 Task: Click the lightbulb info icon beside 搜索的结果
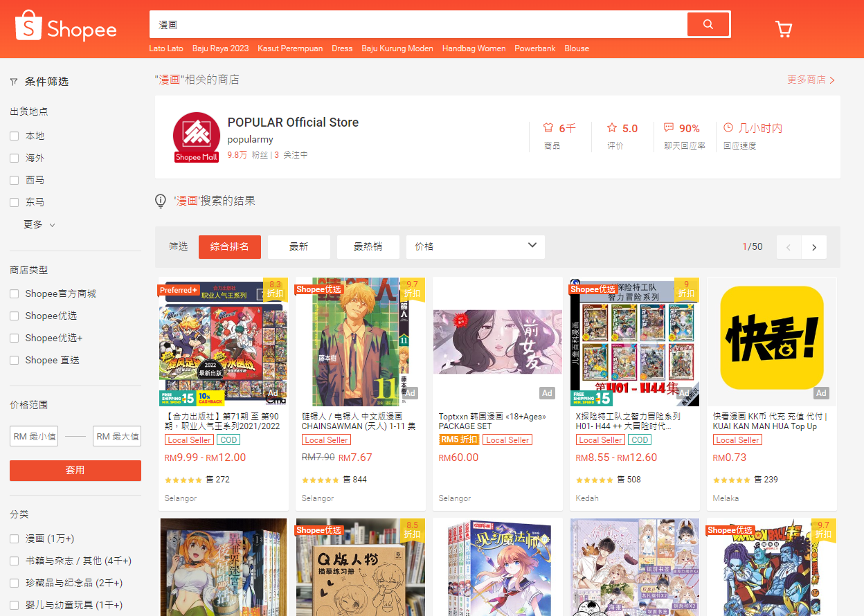coord(160,201)
